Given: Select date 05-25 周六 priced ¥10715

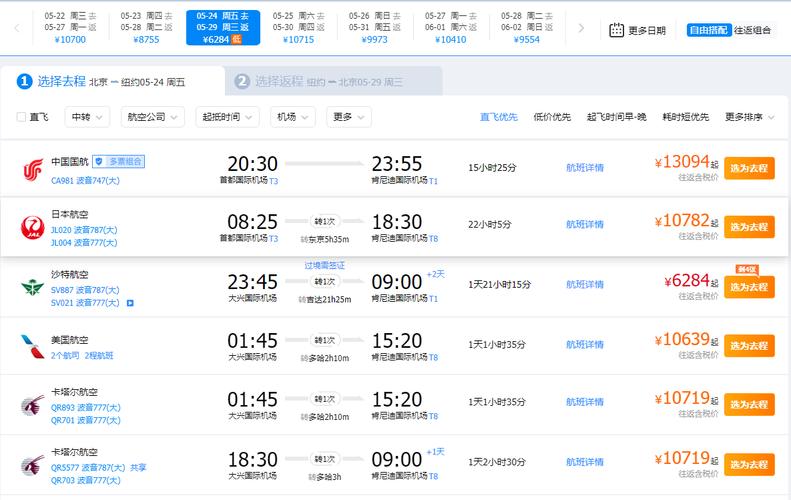Looking at the screenshot, I should pos(299,28).
